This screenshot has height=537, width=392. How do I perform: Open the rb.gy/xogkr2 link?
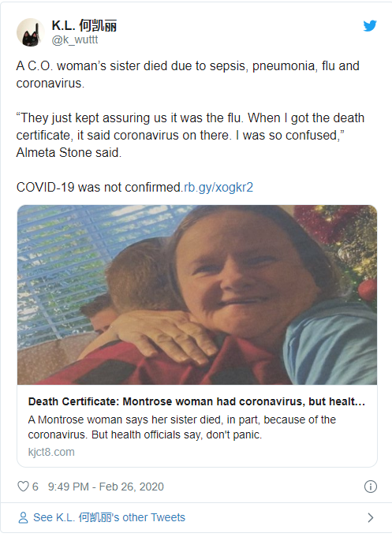218,188
